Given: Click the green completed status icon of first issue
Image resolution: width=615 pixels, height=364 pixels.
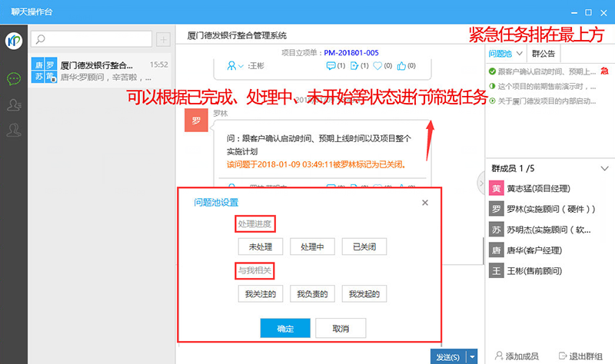Looking at the screenshot, I should [492, 71].
